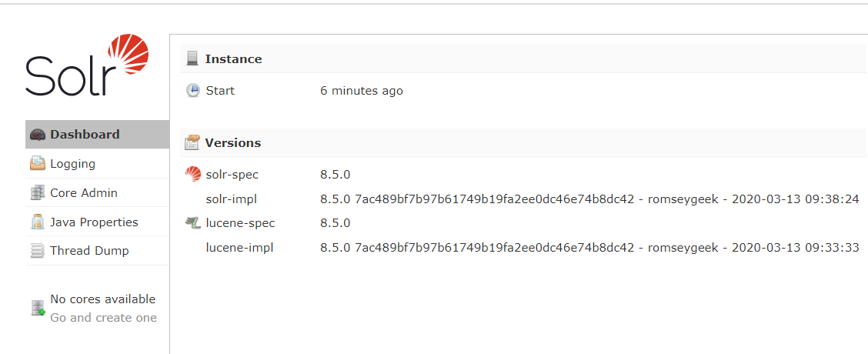
Task: Go to Core Admin
Action: coord(98,193)
